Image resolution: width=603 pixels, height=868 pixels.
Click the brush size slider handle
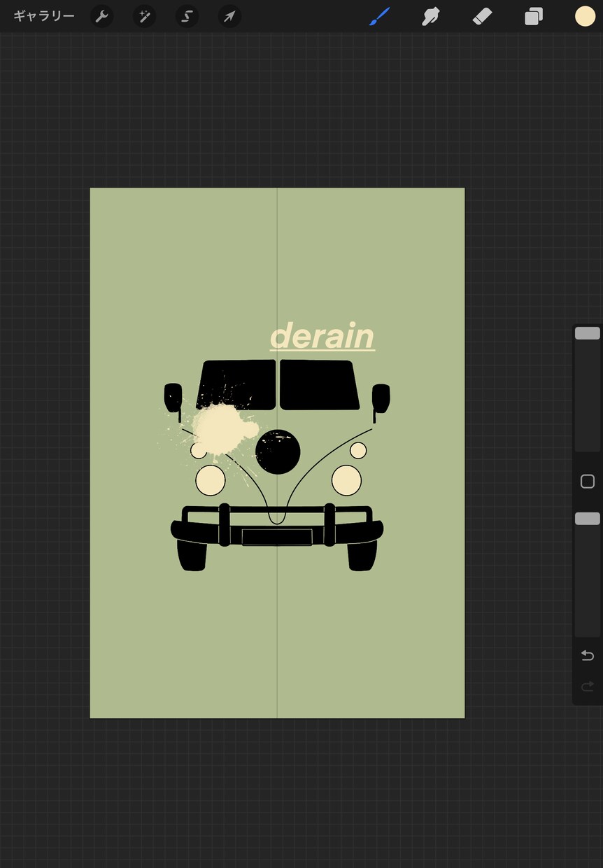[588, 333]
